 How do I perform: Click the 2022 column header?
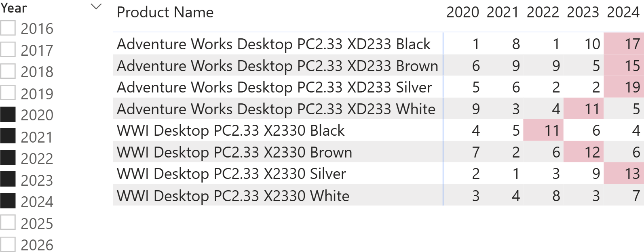543,13
